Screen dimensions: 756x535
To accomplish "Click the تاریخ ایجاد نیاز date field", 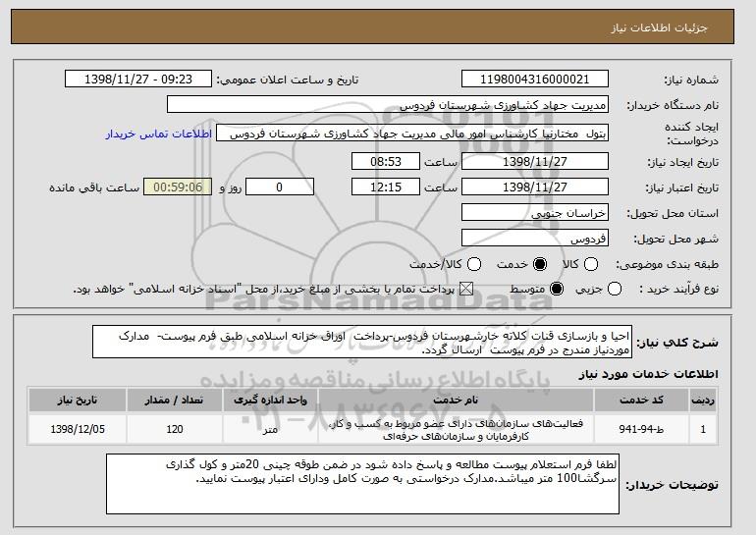I will pyautogui.click(x=534, y=161).
